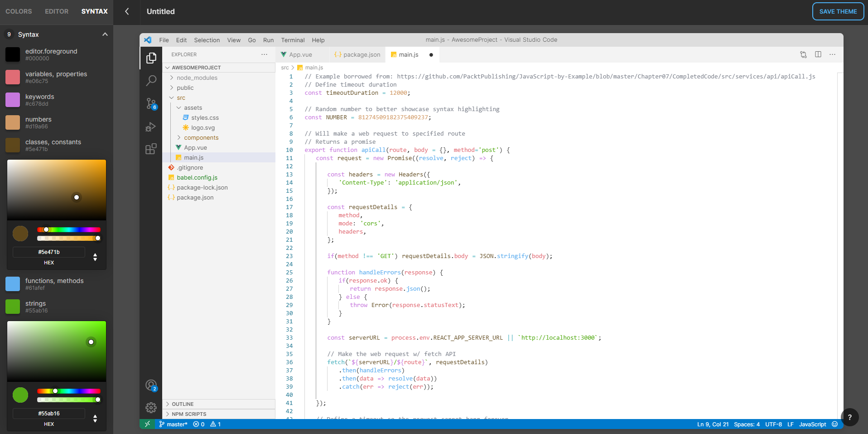
Task: Select the variables, properties color swatch
Action: (x=13, y=77)
